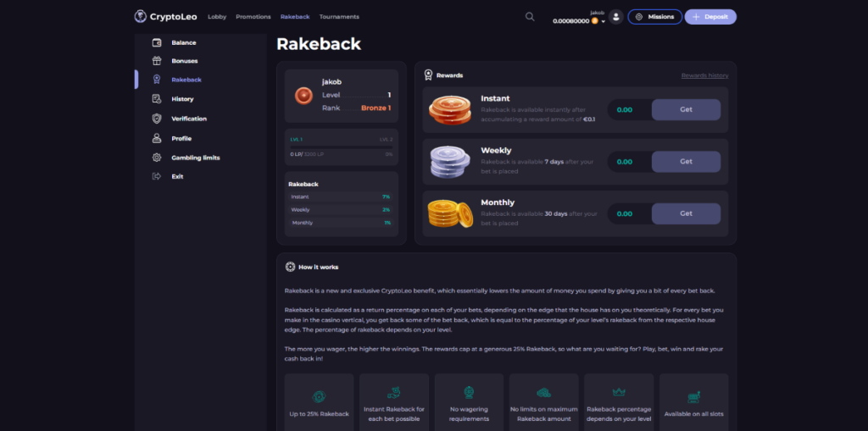Click the Missions button
Viewport: 868px width, 431px height.
click(x=655, y=17)
